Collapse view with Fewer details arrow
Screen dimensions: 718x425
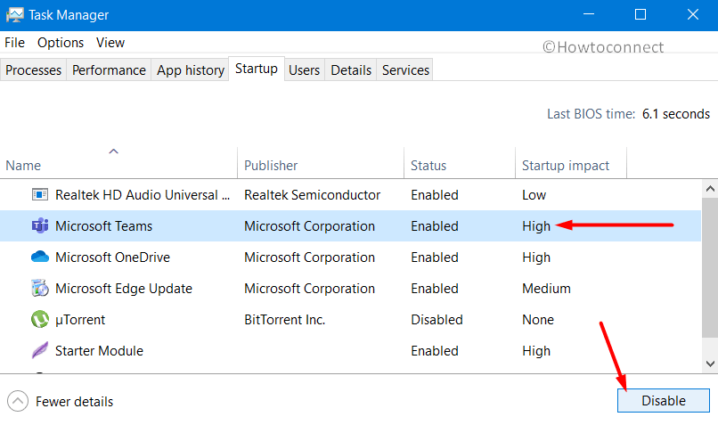tap(17, 402)
